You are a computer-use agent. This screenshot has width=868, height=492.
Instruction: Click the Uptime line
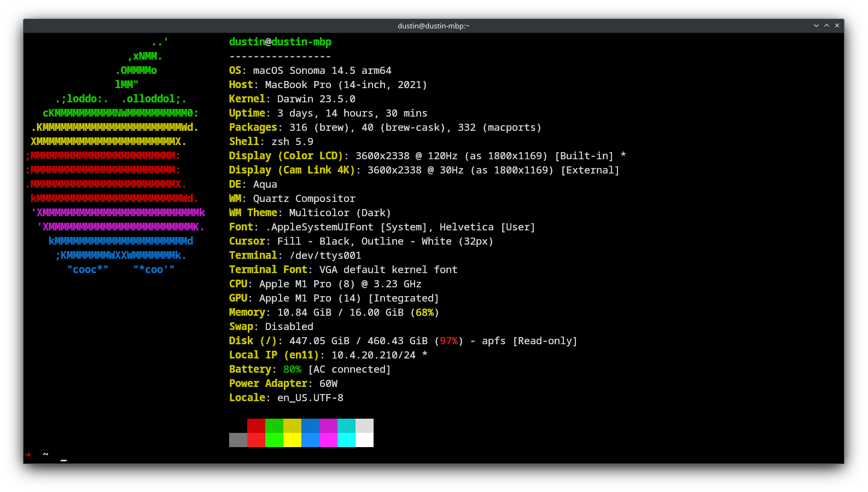tap(328, 113)
